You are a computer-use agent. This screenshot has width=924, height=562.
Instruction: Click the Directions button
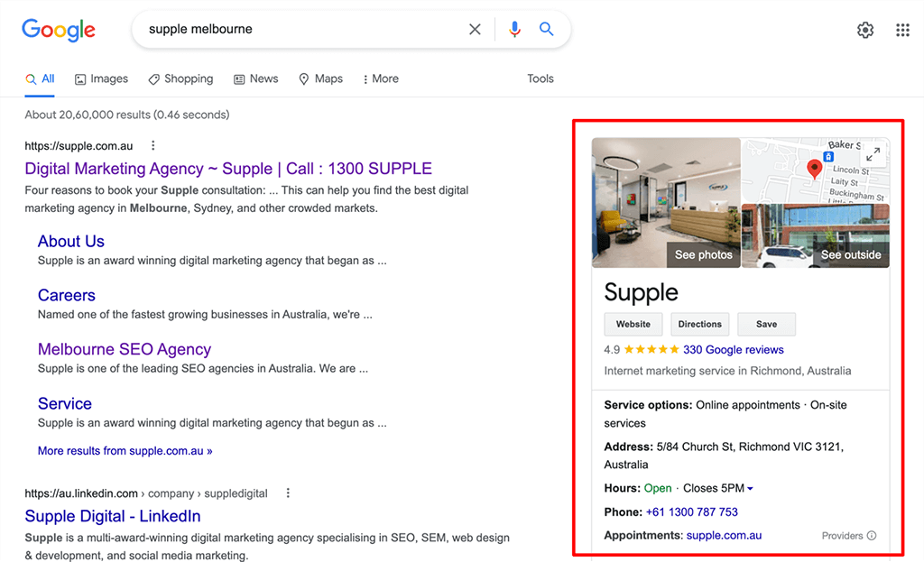(700, 325)
